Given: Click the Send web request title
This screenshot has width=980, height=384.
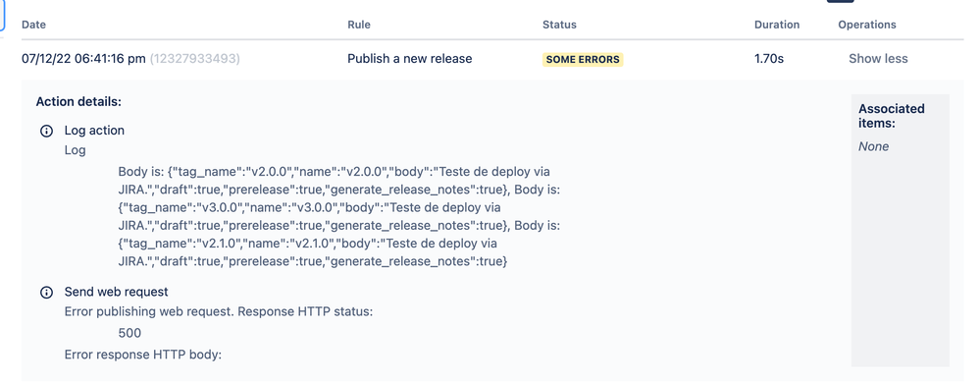Looking at the screenshot, I should coord(117,292).
